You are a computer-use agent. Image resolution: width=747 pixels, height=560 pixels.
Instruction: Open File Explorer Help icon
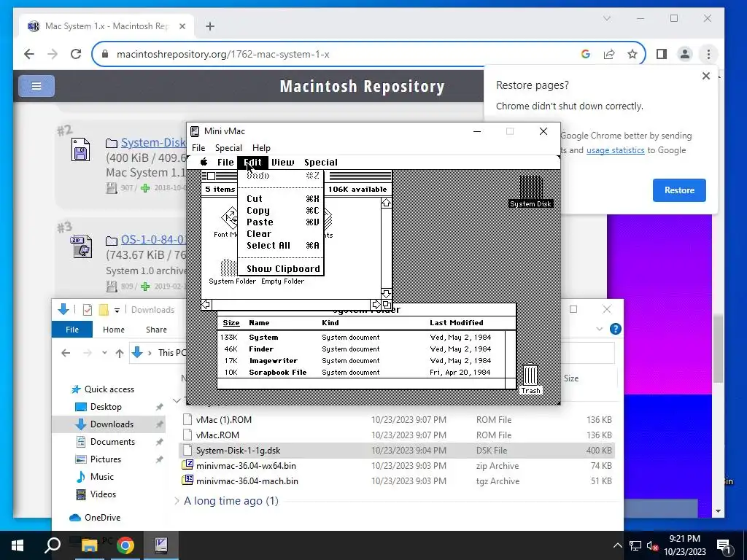click(x=616, y=329)
